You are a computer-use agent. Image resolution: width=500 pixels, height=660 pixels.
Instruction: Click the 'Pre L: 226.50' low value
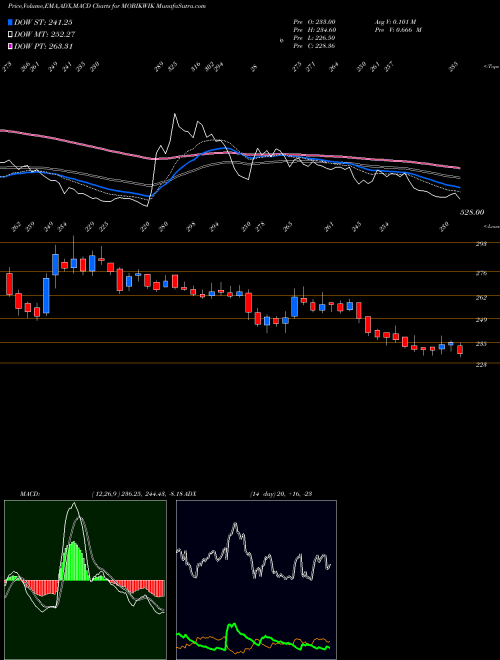click(x=314, y=38)
